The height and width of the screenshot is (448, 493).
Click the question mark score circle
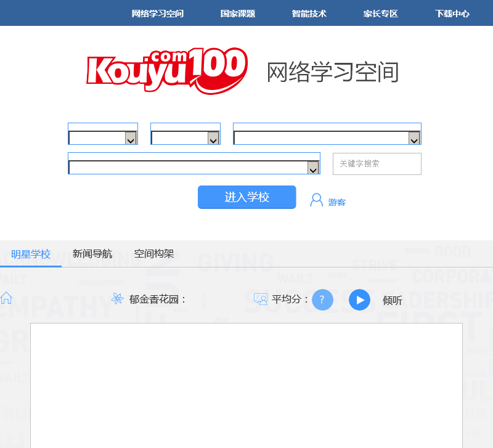point(322,299)
